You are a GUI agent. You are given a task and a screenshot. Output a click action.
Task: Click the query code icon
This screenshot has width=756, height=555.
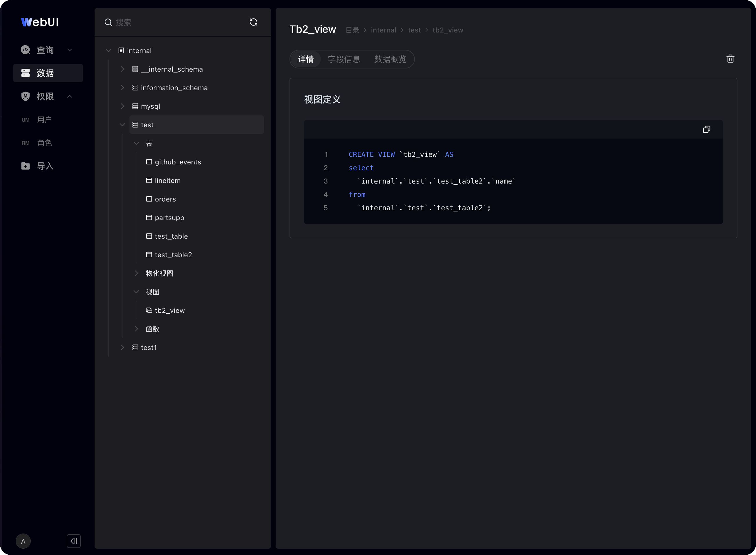26,50
